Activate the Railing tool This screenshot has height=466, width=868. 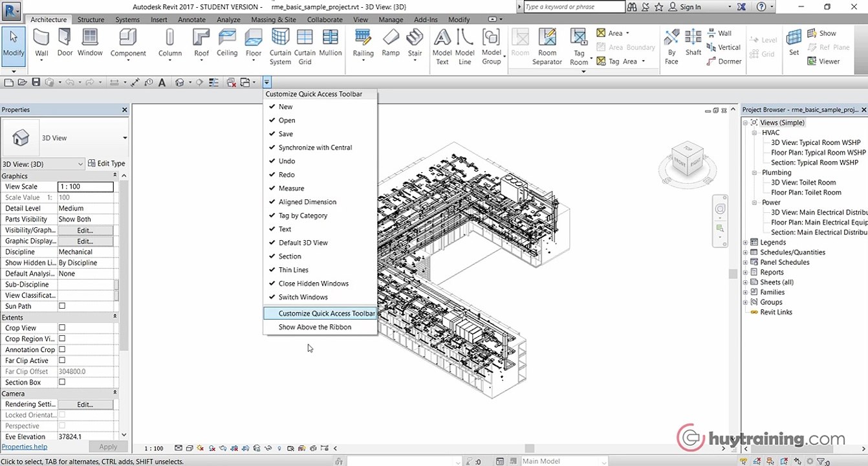(x=363, y=44)
